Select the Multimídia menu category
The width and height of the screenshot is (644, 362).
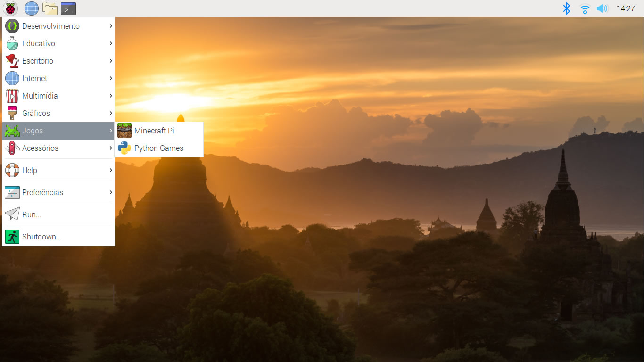(58, 96)
